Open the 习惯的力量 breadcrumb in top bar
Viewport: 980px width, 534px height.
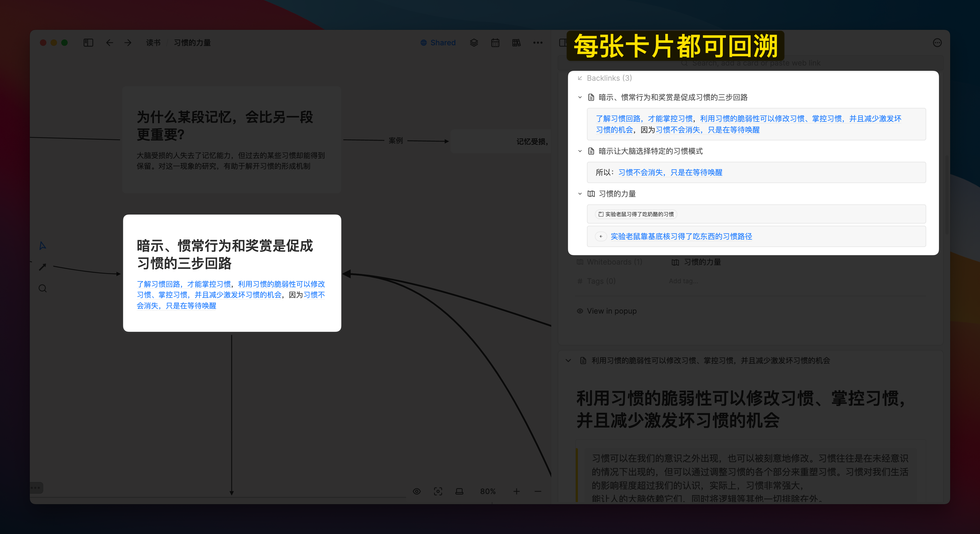pos(192,43)
